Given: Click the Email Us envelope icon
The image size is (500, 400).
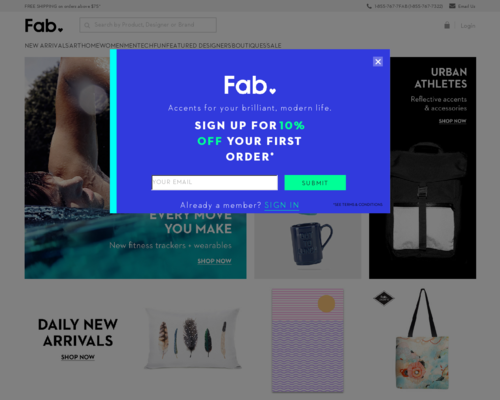Looking at the screenshot, I should [x=452, y=6].
